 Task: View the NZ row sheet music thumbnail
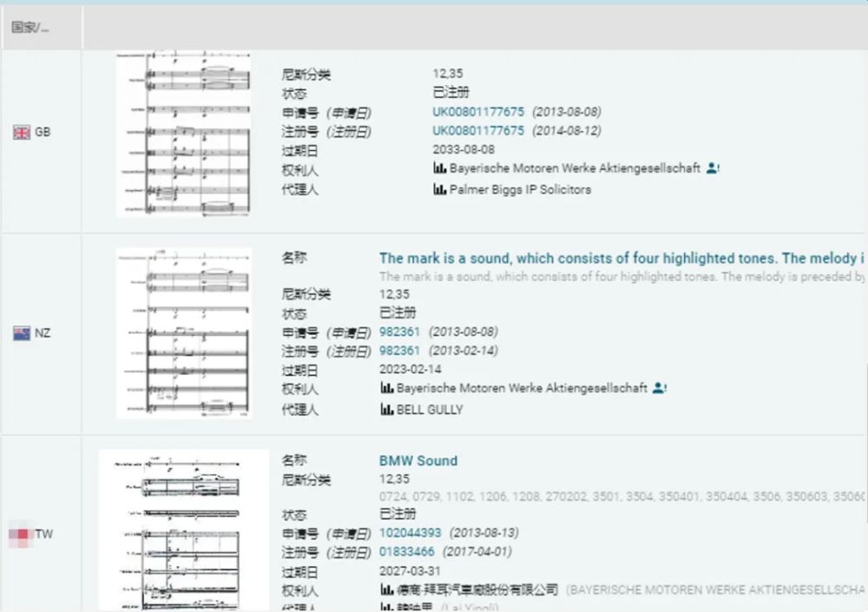[x=184, y=333]
